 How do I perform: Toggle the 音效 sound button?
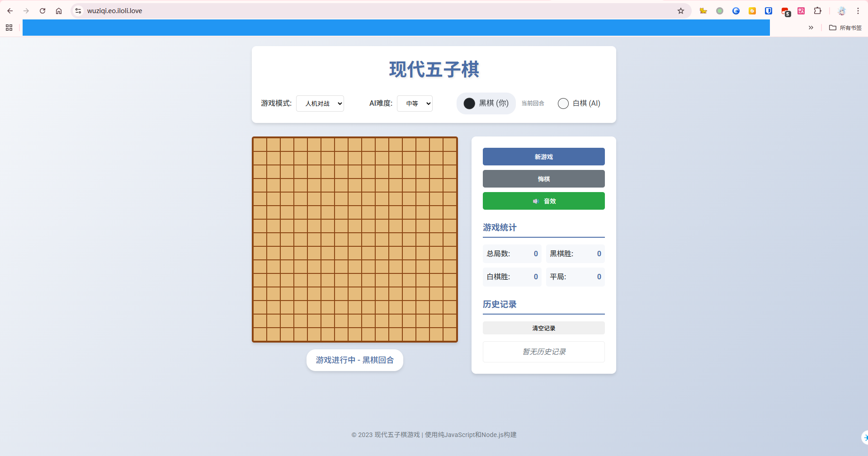click(543, 201)
